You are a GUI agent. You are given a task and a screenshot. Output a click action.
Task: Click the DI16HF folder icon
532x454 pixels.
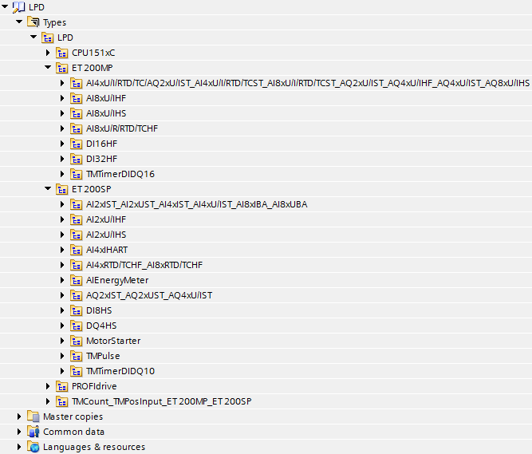click(76, 144)
